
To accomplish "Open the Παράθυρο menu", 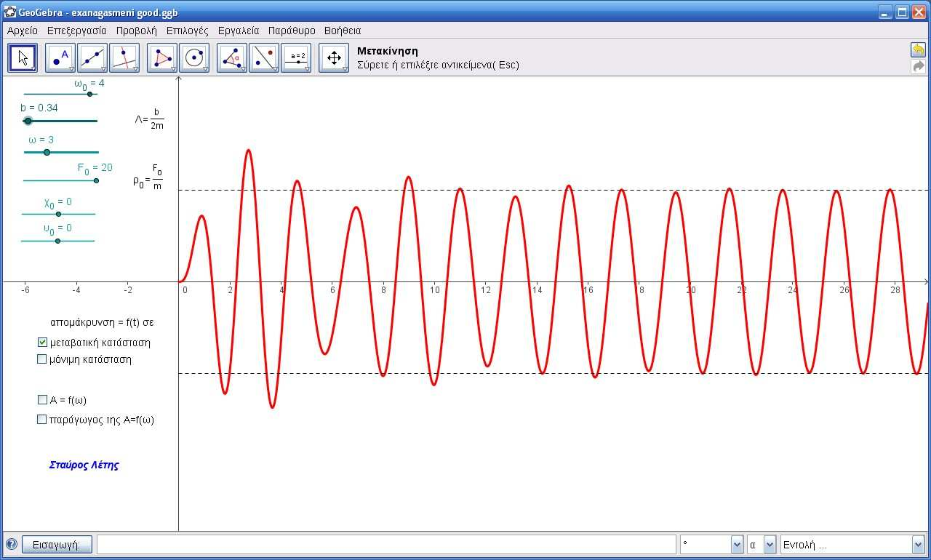I will tap(292, 31).
